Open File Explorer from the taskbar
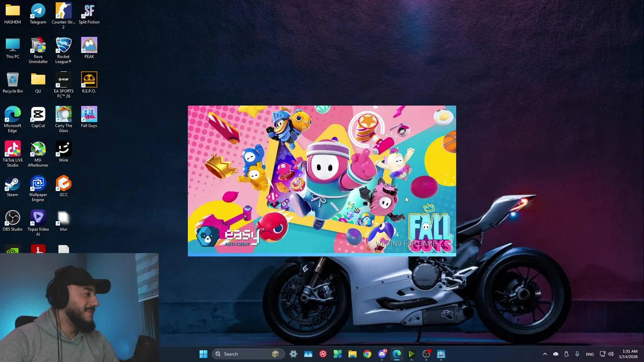 pyautogui.click(x=352, y=354)
